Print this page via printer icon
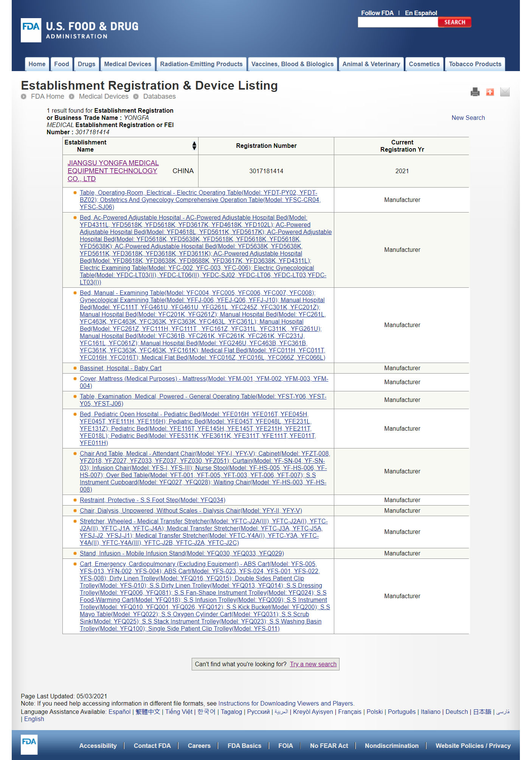532x760 pixels. pyautogui.click(x=475, y=92)
